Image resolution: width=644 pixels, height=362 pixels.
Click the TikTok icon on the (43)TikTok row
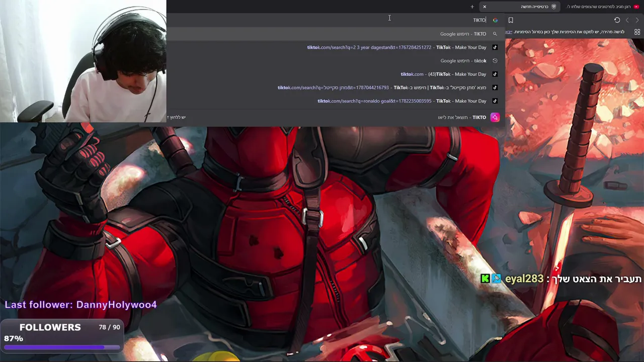click(x=495, y=74)
